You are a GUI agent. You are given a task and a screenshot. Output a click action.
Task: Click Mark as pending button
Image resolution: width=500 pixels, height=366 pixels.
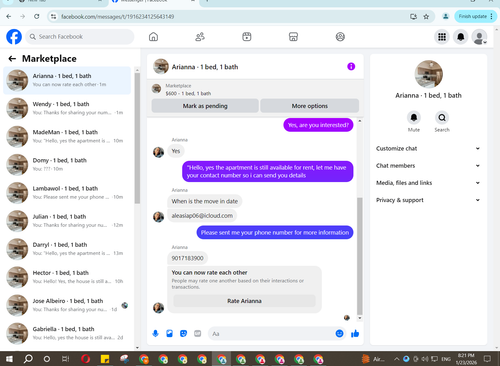[205, 106]
